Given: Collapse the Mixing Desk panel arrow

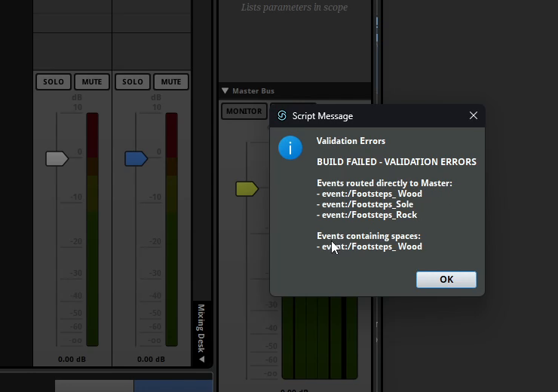Looking at the screenshot, I should [202, 360].
